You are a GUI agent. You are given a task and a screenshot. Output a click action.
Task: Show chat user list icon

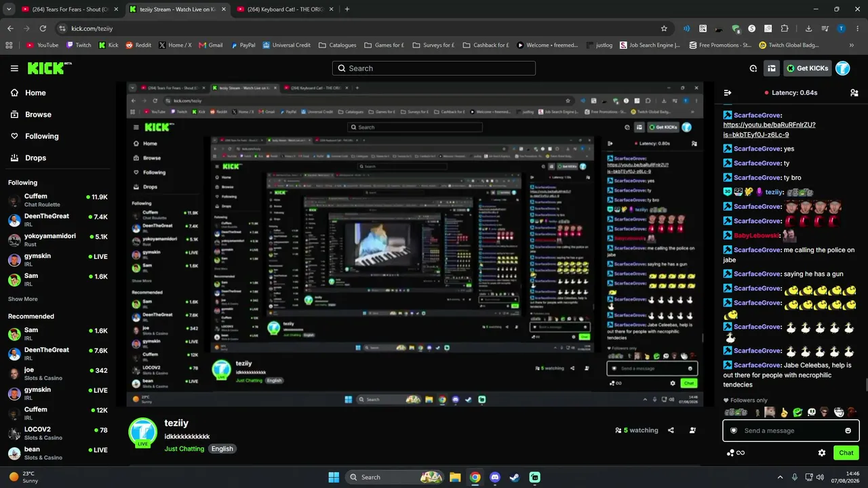coord(854,93)
